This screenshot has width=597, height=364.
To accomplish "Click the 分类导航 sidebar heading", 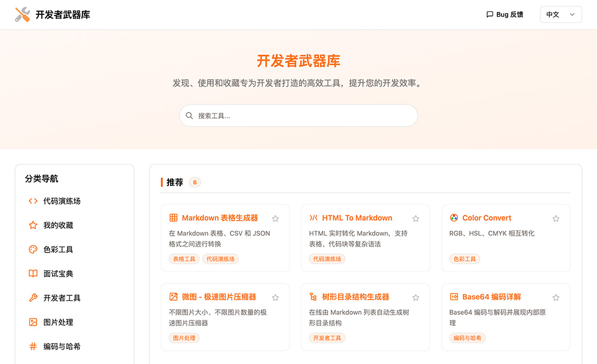I will pos(42,178).
